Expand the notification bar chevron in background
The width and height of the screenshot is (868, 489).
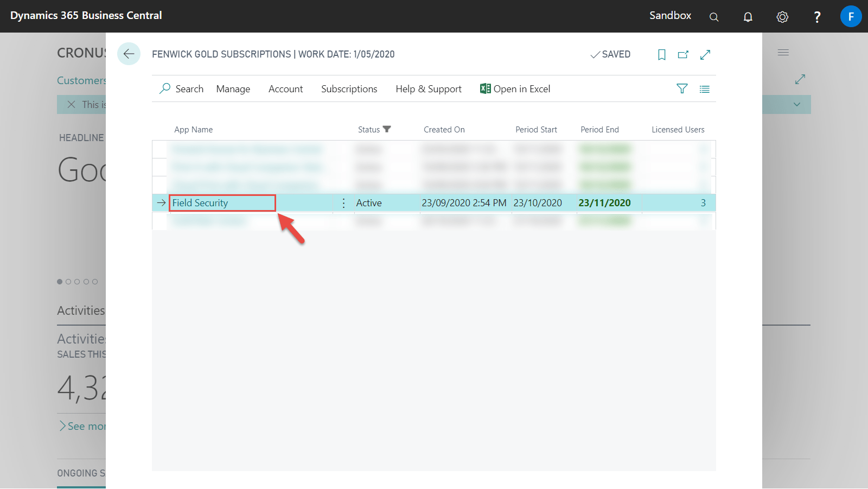pos(796,104)
